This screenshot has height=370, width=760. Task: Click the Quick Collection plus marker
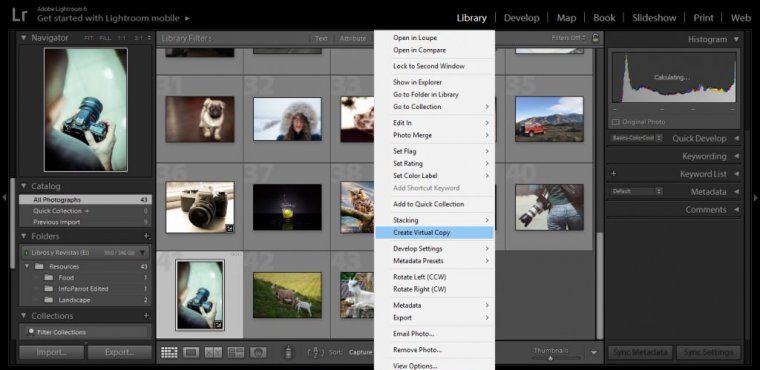[87, 211]
